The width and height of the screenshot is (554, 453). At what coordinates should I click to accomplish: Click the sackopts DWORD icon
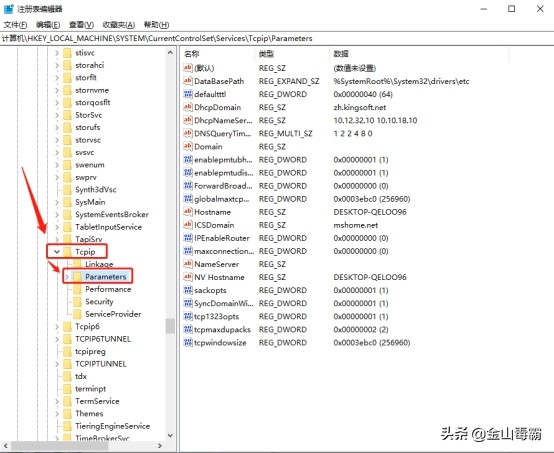coord(188,290)
